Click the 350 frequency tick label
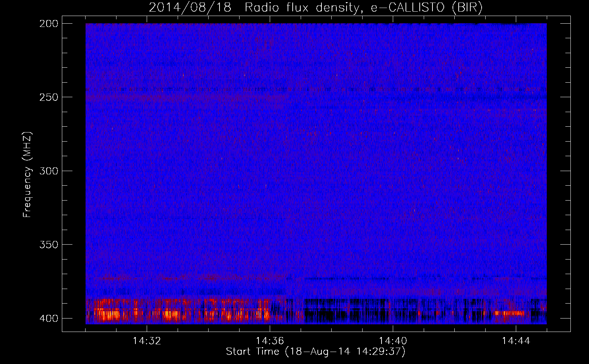 49,245
